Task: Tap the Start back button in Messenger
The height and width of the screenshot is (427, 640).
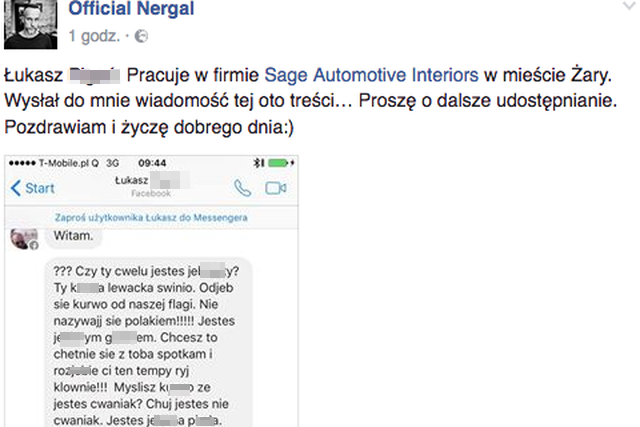Action: (33, 188)
